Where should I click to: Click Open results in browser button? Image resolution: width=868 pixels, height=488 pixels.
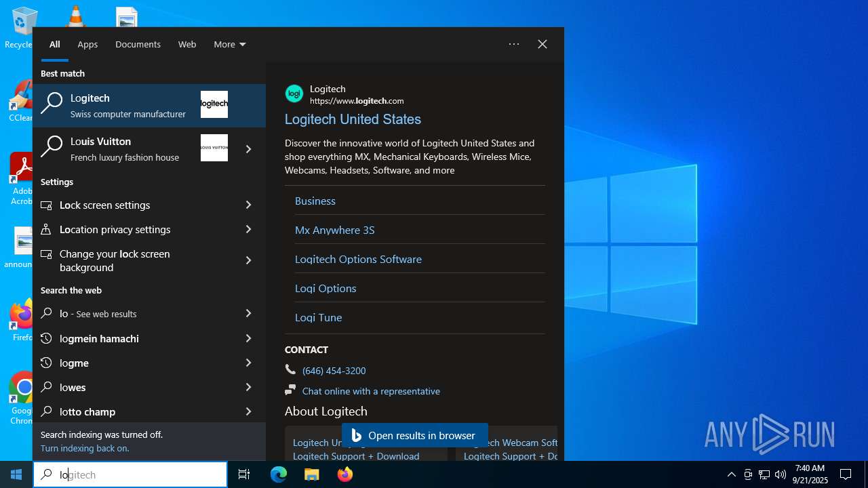(x=414, y=436)
